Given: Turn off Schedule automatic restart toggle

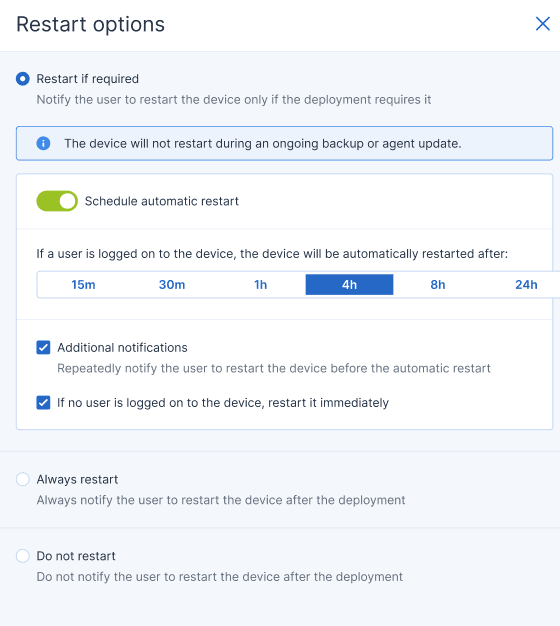Looking at the screenshot, I should [57, 201].
